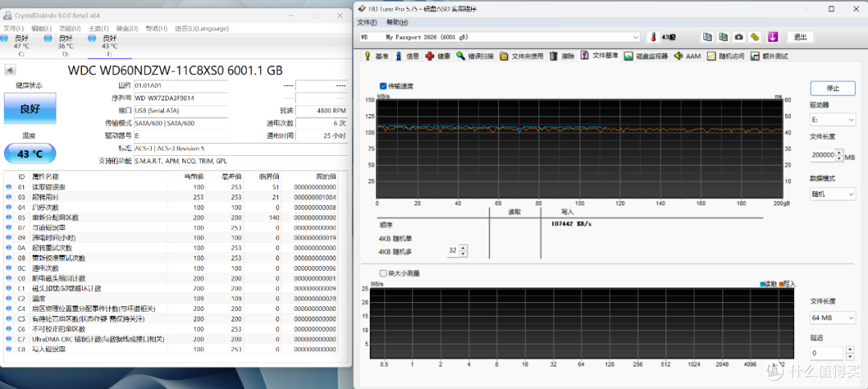Adjust the 4KB 随机多 queue depth stepper
Screen dimensions: 868x389
coord(463,252)
